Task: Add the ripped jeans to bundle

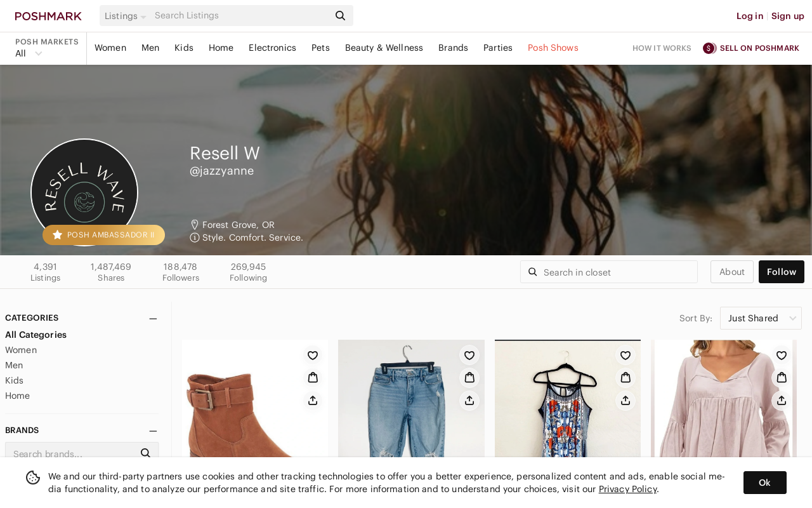Action: coord(469,378)
